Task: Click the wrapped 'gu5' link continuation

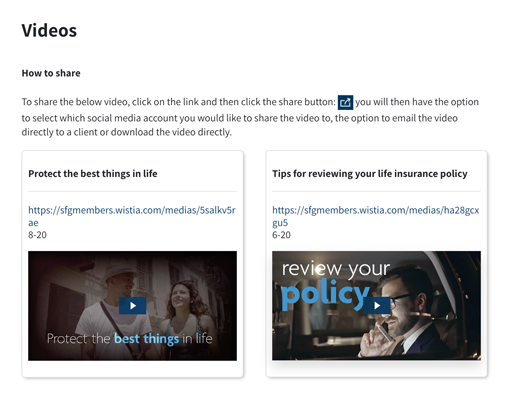Action: [x=280, y=223]
